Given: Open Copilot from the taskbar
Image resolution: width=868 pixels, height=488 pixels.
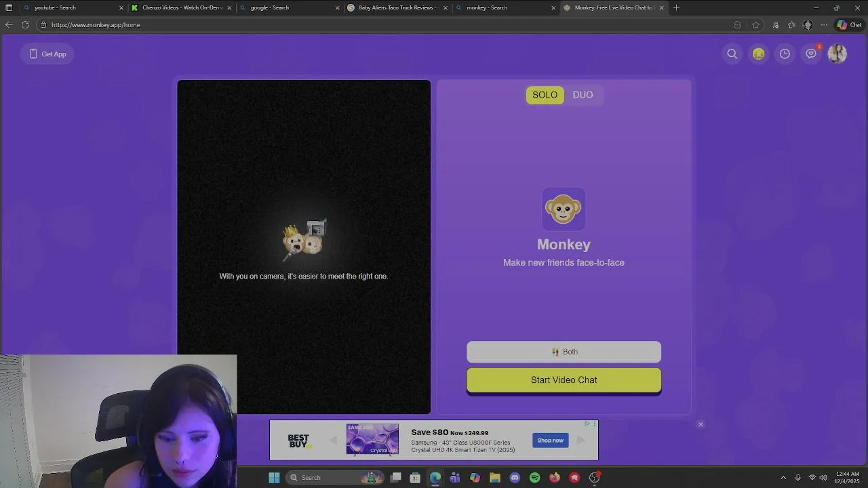Looking at the screenshot, I should (475, 478).
